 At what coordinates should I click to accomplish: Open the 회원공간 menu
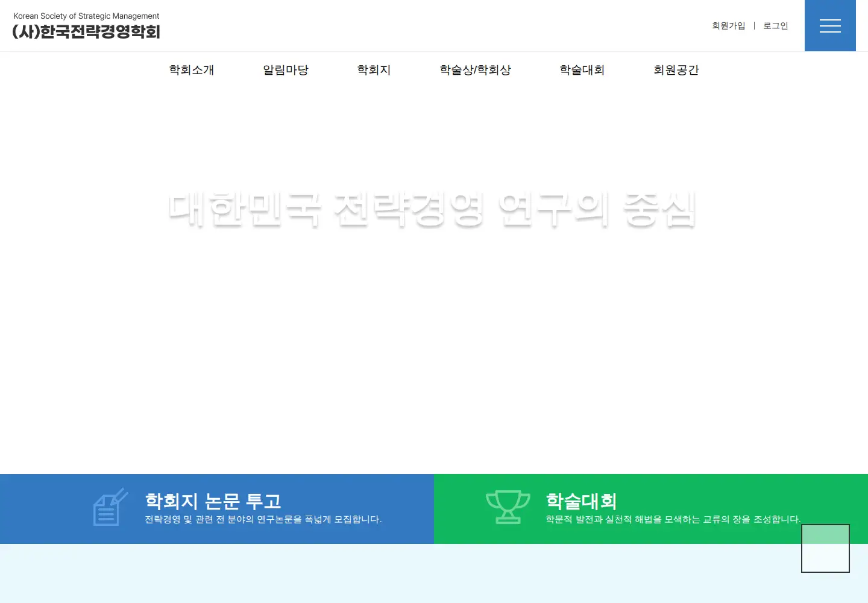coord(676,70)
